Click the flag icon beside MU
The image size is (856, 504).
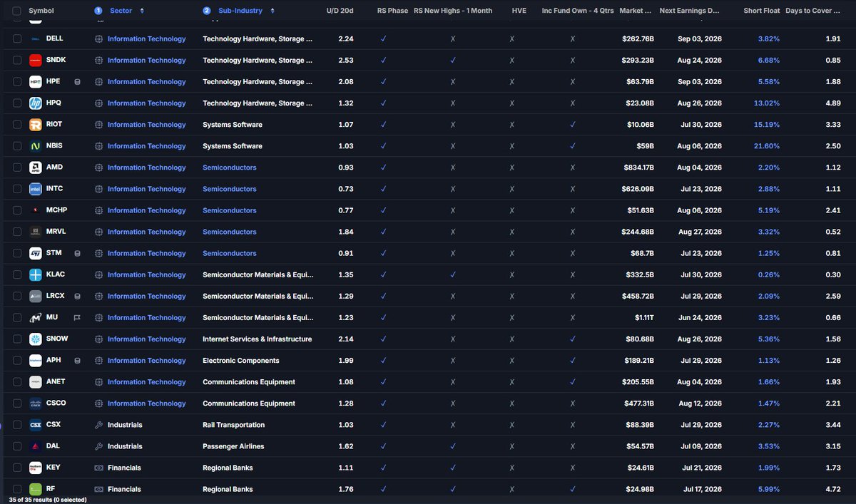(77, 317)
